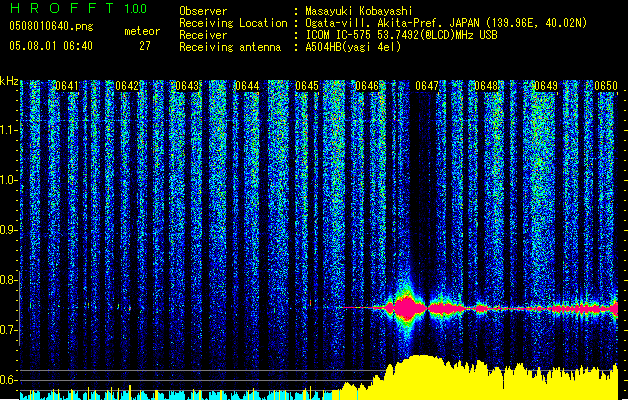The image size is (629, 400).
Task: Click the 0647 time marker
Action: 427,86
